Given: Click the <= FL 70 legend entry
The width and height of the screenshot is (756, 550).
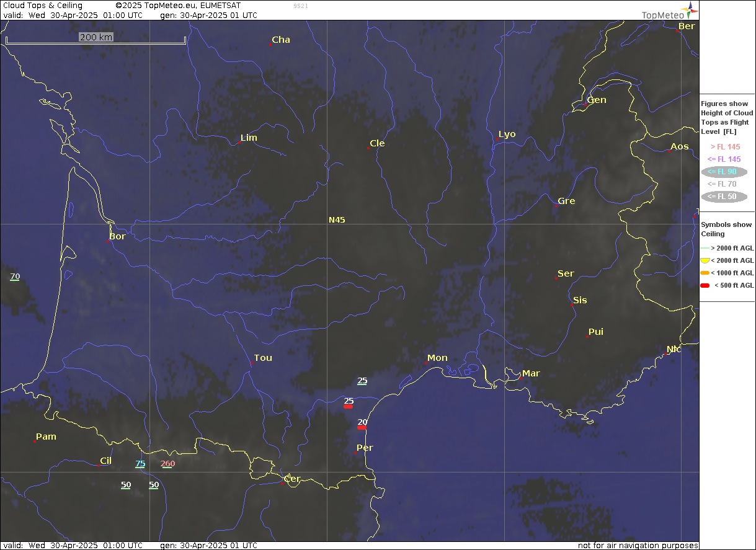Looking at the screenshot, I should click(x=723, y=184).
